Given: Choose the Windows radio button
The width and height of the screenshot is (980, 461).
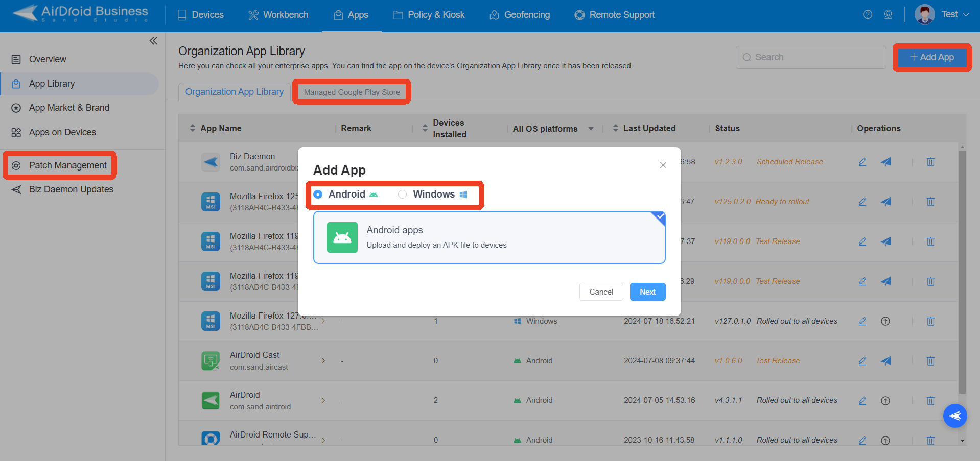Looking at the screenshot, I should click(402, 194).
